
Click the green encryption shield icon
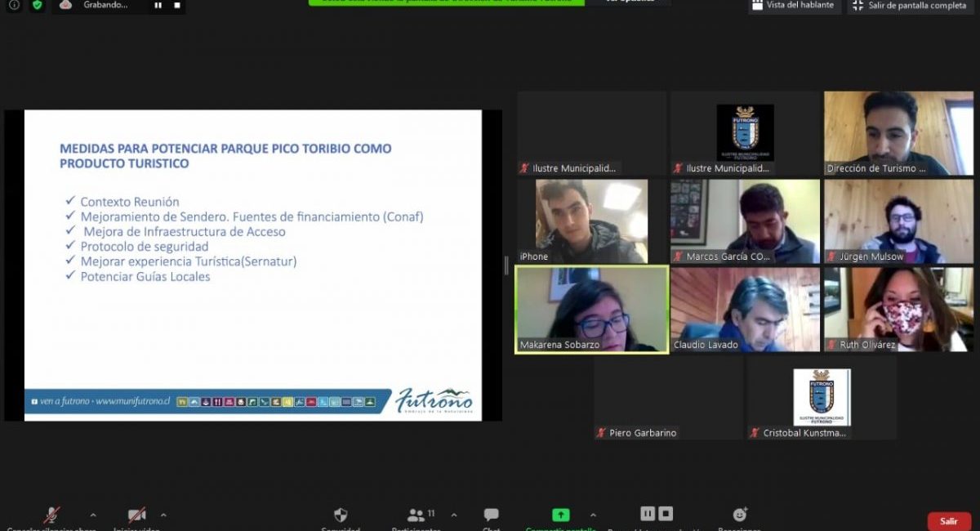pos(37,5)
